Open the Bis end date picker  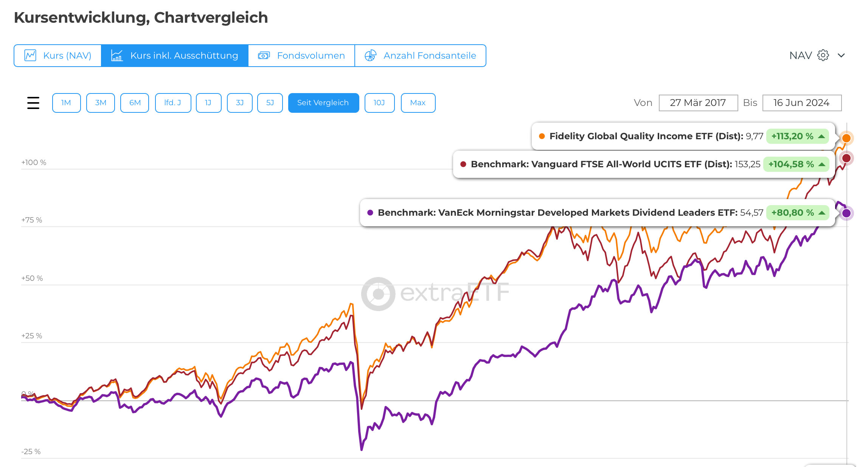tap(801, 103)
